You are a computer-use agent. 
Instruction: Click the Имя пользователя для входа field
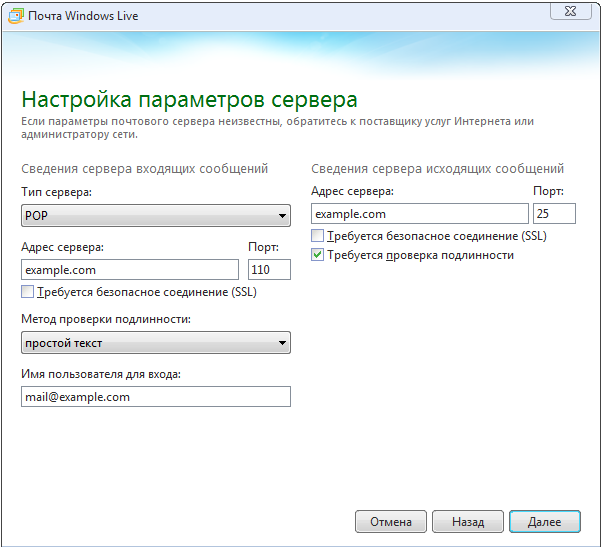click(155, 397)
